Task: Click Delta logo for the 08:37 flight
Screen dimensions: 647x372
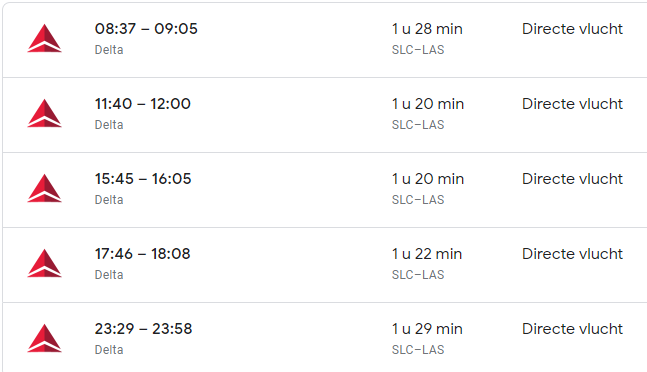Action: pos(45,38)
